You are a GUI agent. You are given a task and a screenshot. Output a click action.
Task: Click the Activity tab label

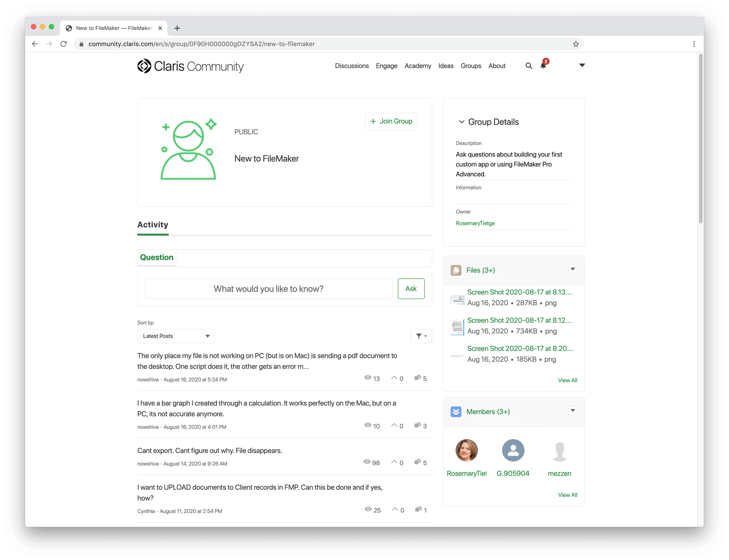tap(152, 224)
